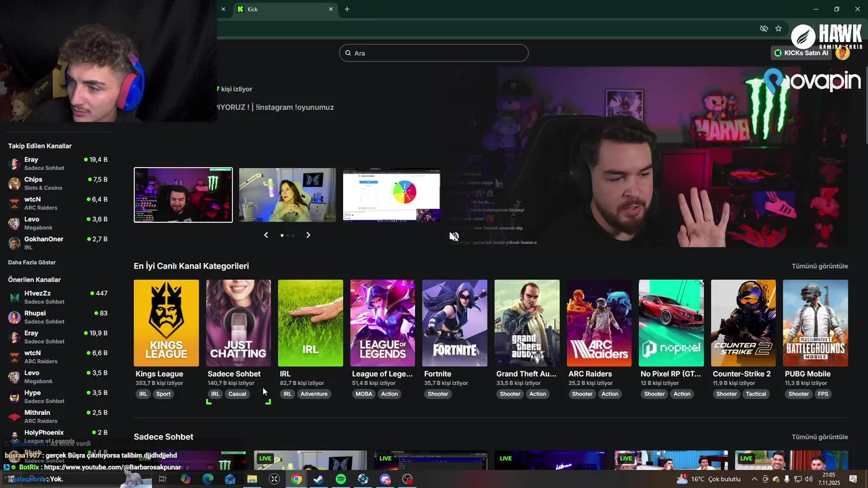Click the Ara search field
Screen dimensions: 868x488
pyautogui.click(x=434, y=53)
